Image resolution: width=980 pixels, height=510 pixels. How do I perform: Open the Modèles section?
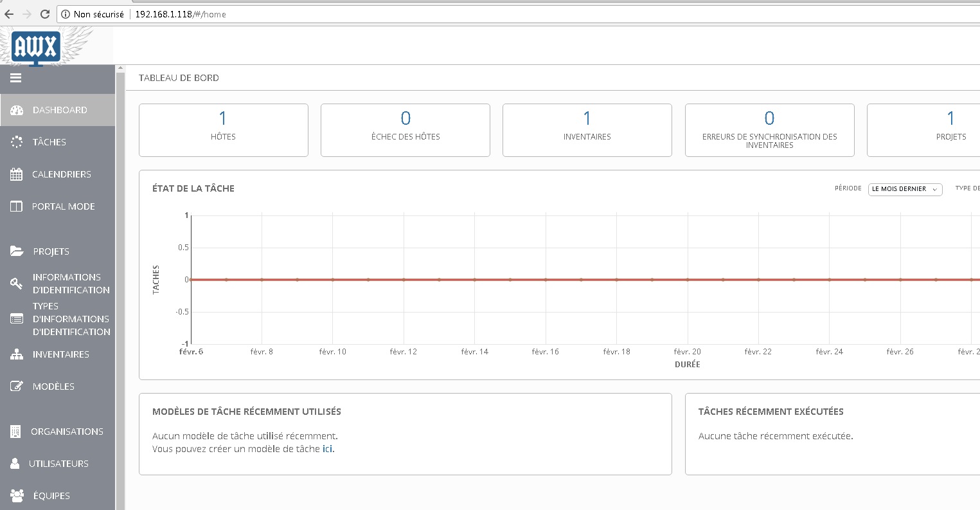point(54,386)
